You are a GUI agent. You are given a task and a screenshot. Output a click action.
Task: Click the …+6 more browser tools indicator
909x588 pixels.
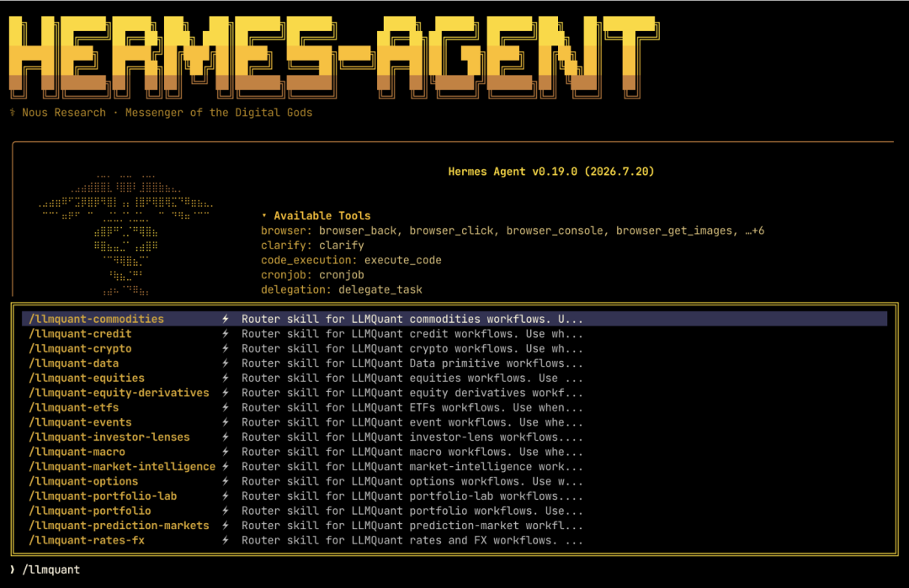click(x=755, y=230)
